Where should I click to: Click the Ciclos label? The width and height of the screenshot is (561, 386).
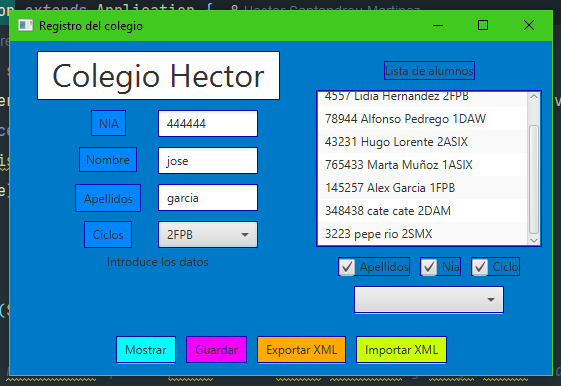(x=108, y=235)
